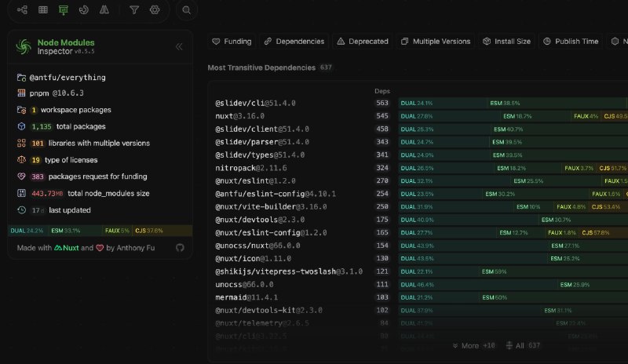Open the settings gear icon

pyautogui.click(x=155, y=10)
